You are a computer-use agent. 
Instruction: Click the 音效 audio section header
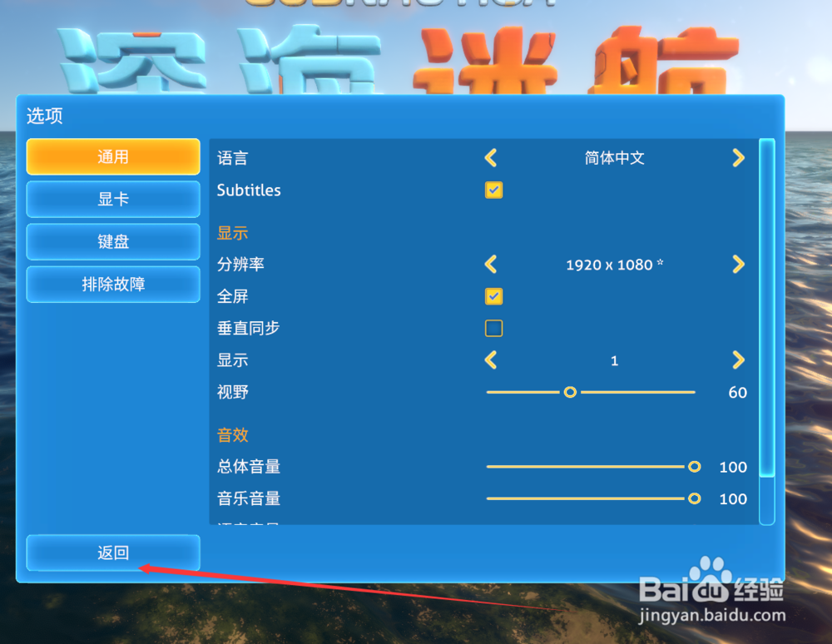(232, 435)
